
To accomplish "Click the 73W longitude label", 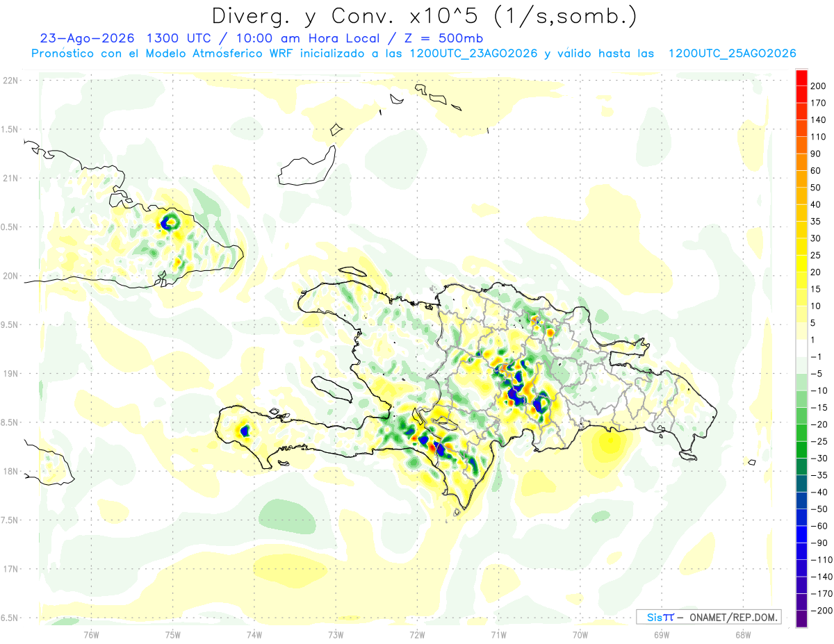I will click(x=336, y=634).
